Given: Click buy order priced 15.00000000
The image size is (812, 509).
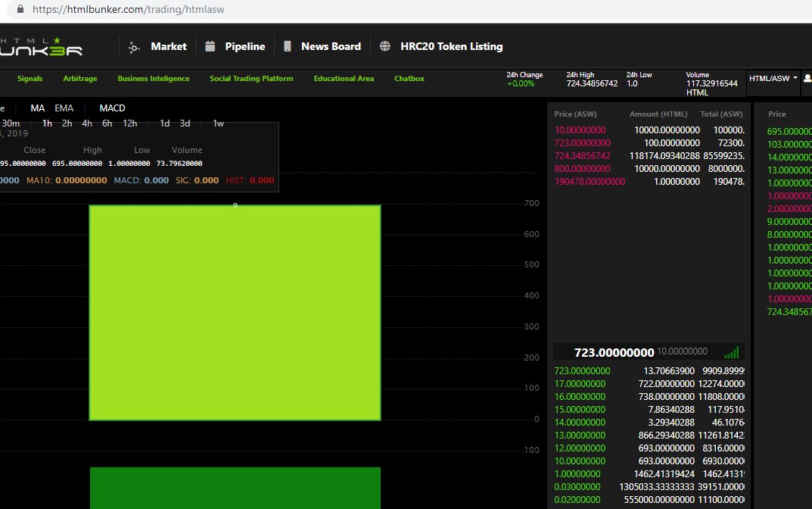Looking at the screenshot, I should pos(649,410).
